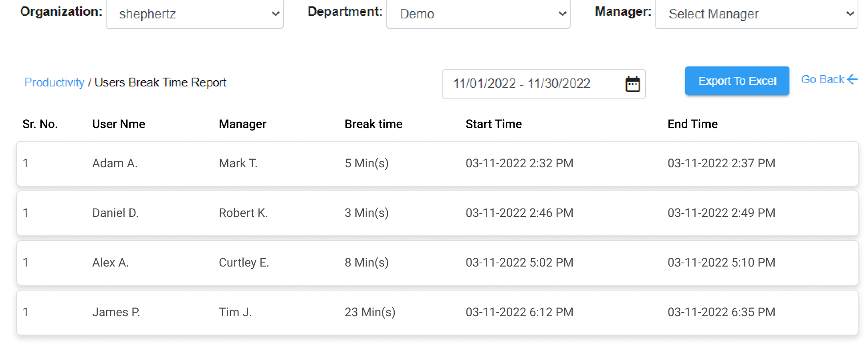Click the Start Time column header
868x345 pixels.
(x=494, y=124)
